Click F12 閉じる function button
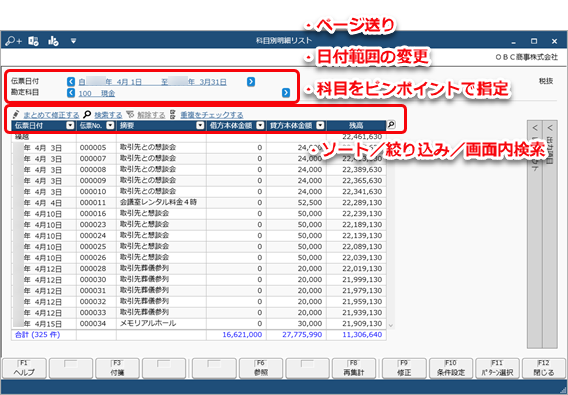568x395 pixels. [544, 368]
